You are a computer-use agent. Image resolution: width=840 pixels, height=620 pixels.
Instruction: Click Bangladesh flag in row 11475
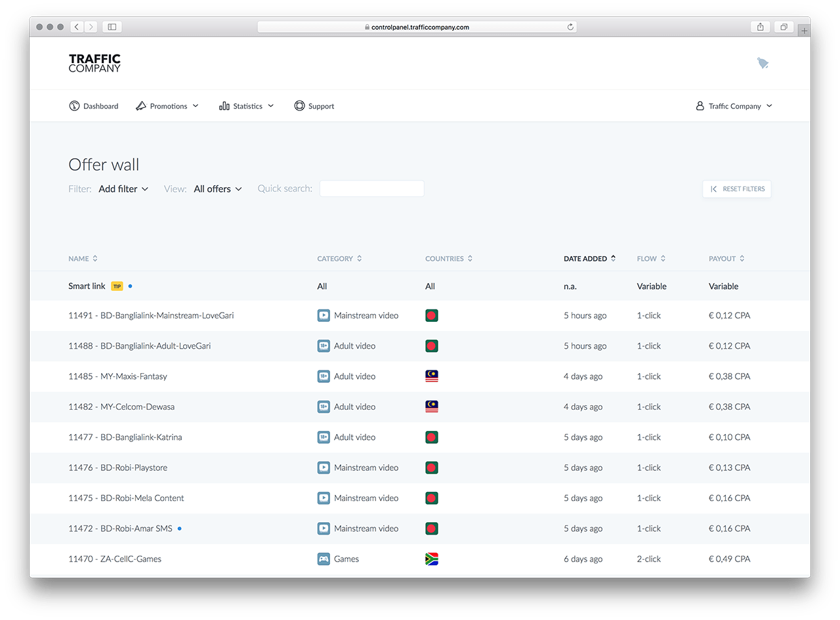[x=432, y=498]
